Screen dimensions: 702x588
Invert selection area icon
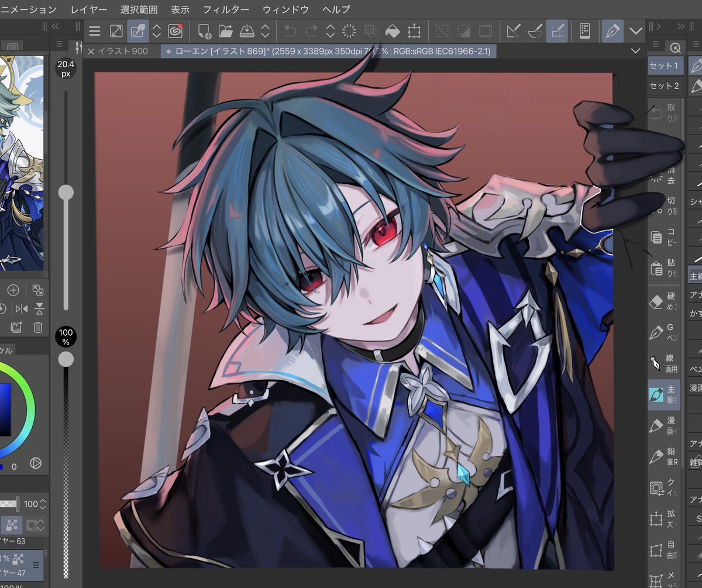[464, 31]
